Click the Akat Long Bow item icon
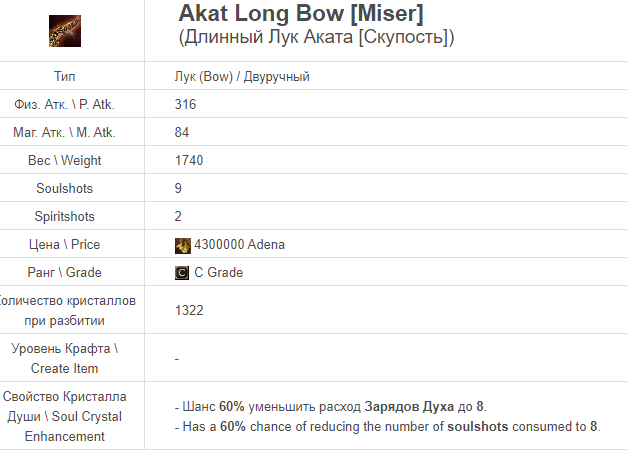This screenshot has height=452, width=627. click(64, 30)
